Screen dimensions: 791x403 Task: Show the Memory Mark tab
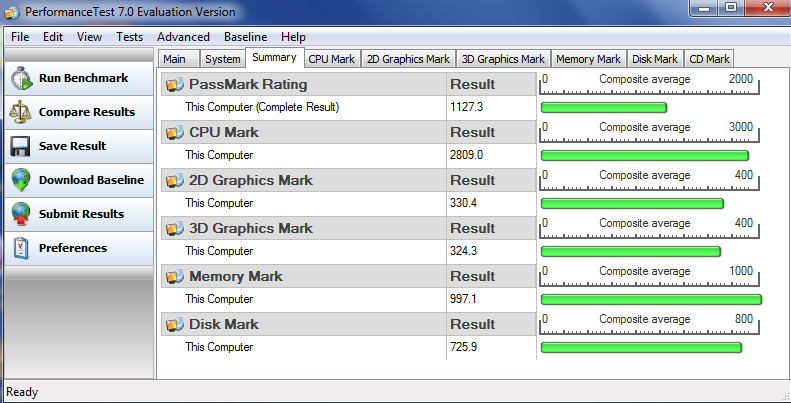588,59
